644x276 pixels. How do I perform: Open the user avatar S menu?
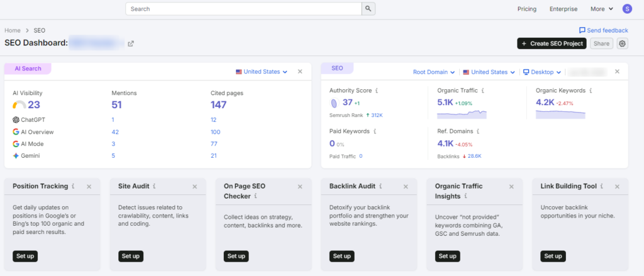pos(627,9)
